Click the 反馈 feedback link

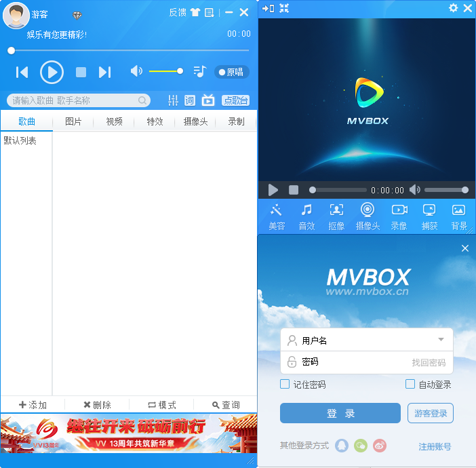pos(178,12)
